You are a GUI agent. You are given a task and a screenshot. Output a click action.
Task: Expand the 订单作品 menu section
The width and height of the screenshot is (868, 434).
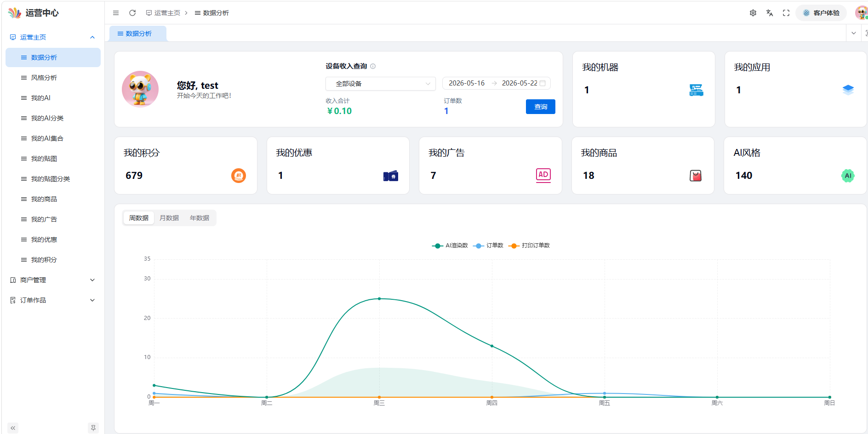pos(53,300)
